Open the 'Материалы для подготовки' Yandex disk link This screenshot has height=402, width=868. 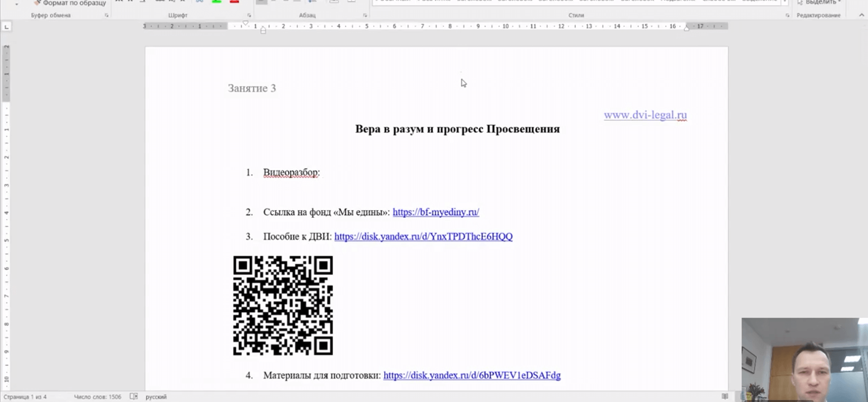[472, 375]
